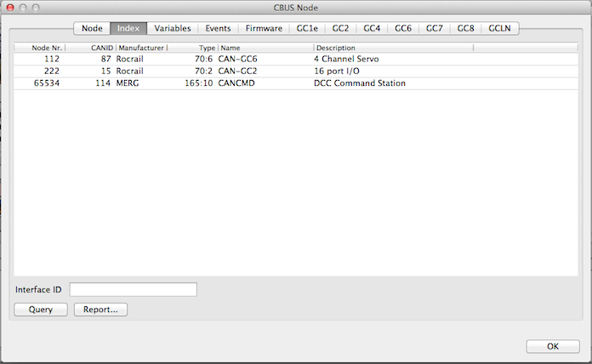Select the Events tab
Viewport: 592px width, 364px height.
point(218,28)
